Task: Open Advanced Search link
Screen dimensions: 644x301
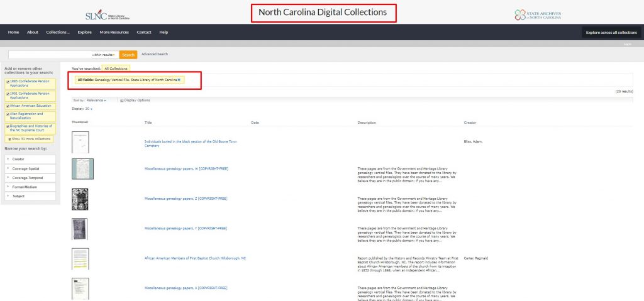Action: click(155, 54)
